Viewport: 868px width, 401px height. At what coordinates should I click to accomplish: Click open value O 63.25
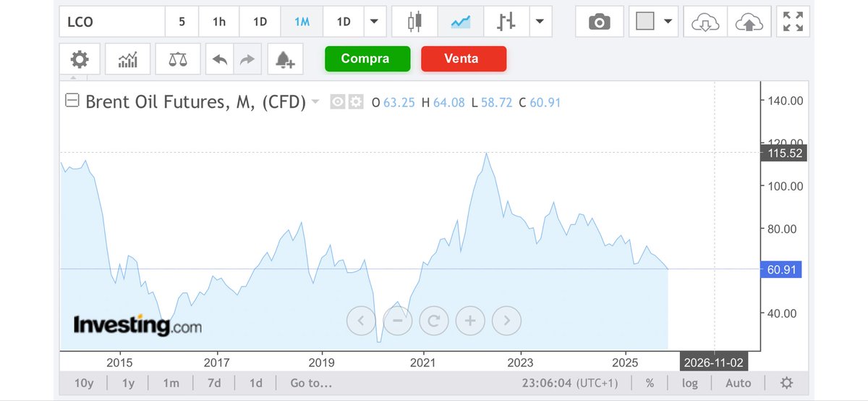393,103
